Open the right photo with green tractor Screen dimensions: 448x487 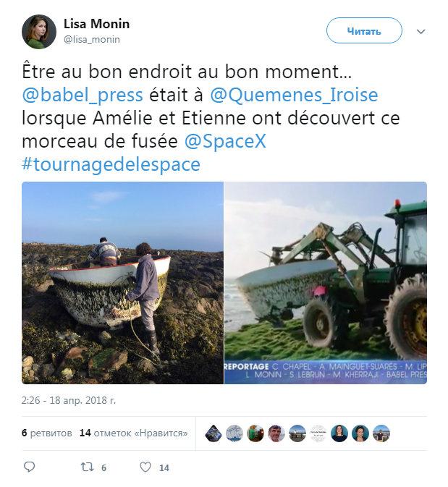[x=326, y=283]
